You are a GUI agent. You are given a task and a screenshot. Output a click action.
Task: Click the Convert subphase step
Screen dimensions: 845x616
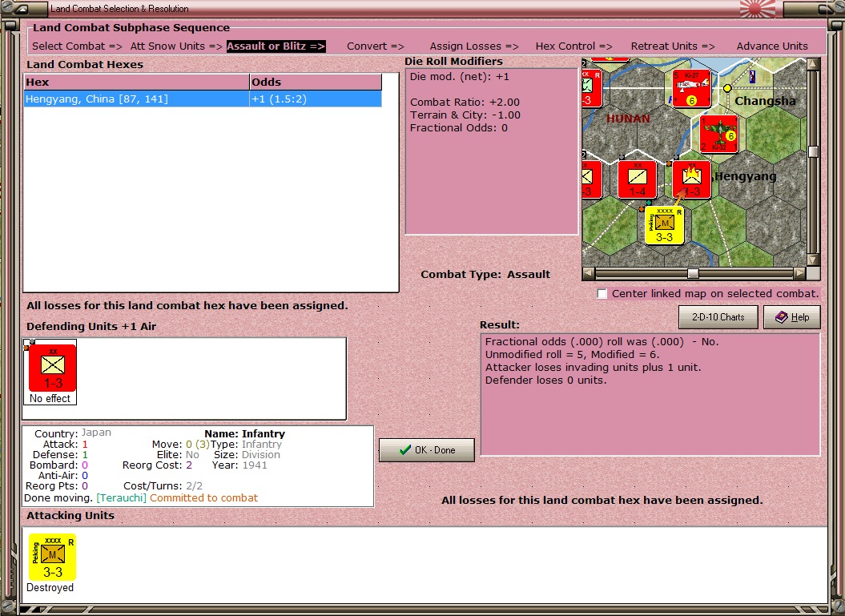tap(375, 46)
